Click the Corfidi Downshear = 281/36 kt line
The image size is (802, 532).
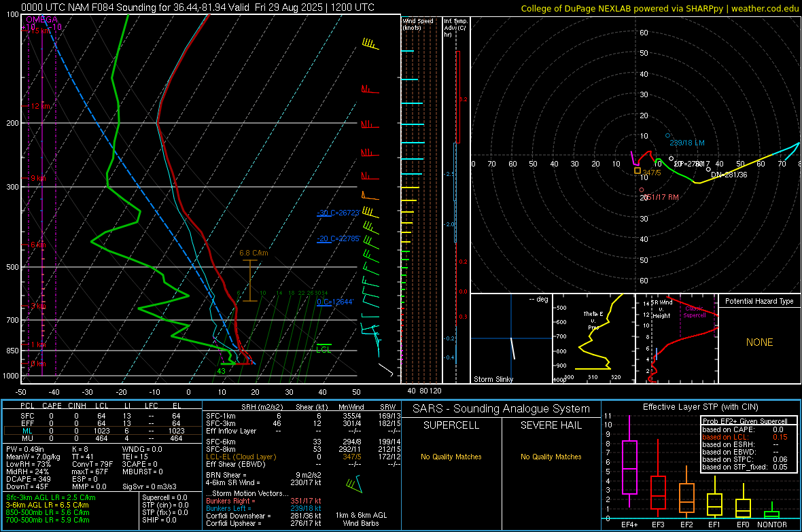264,516
